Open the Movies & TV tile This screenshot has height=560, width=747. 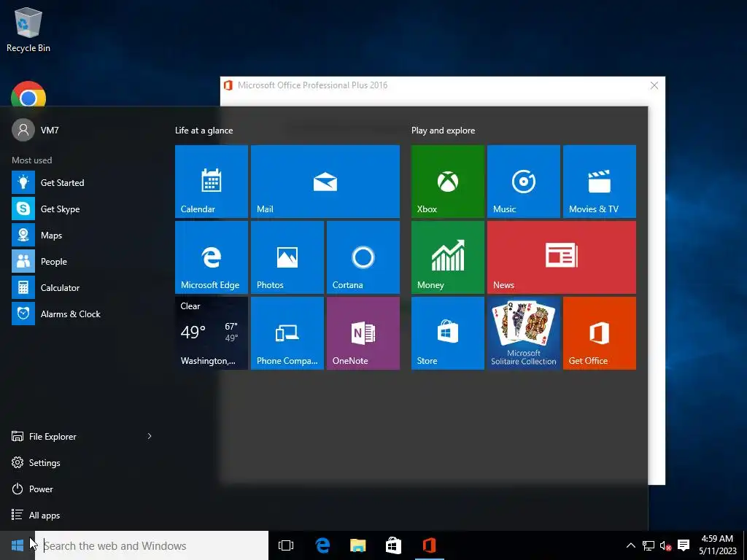pyautogui.click(x=600, y=182)
